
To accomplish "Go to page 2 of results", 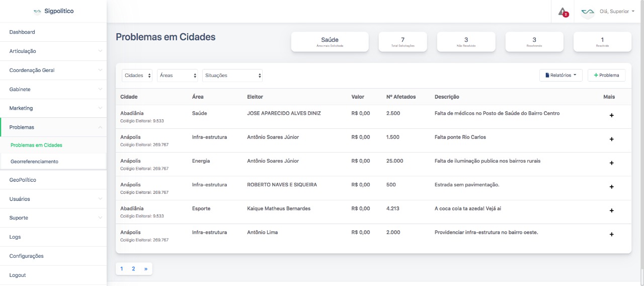I will pyautogui.click(x=133, y=269).
